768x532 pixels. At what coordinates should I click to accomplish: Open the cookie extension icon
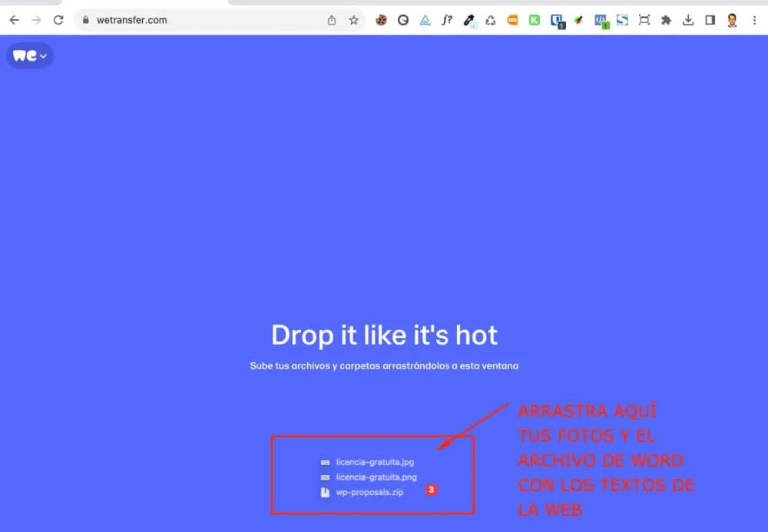[x=381, y=20]
